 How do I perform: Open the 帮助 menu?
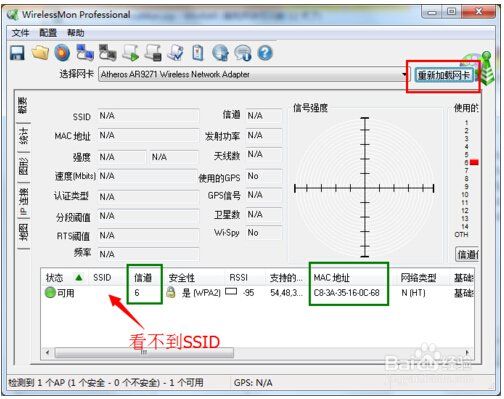coord(76,33)
